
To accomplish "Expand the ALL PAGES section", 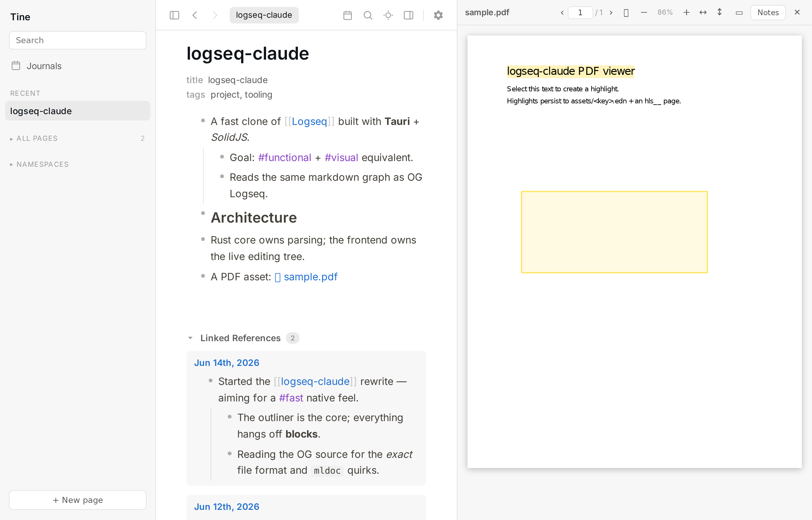I will [x=78, y=139].
